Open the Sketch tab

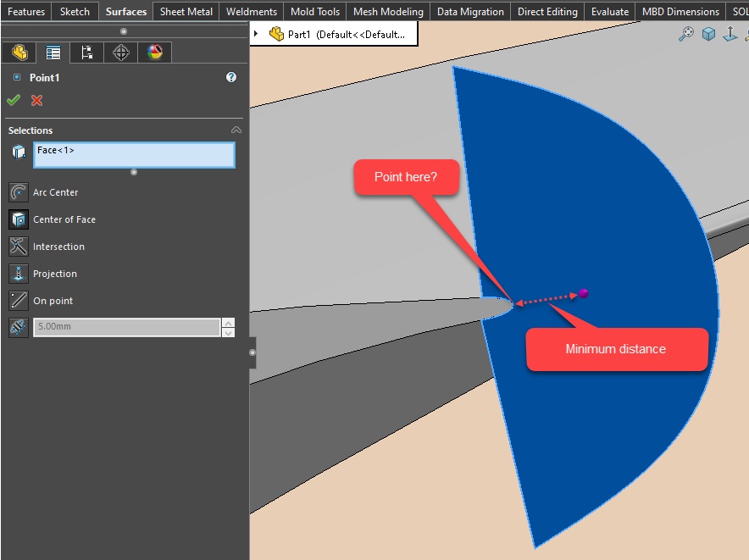(x=75, y=12)
